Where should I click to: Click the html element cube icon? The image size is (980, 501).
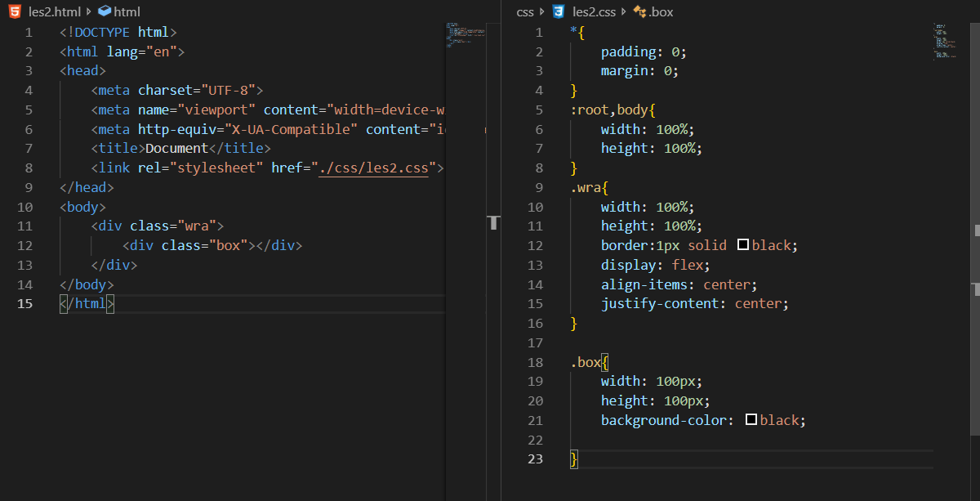104,11
